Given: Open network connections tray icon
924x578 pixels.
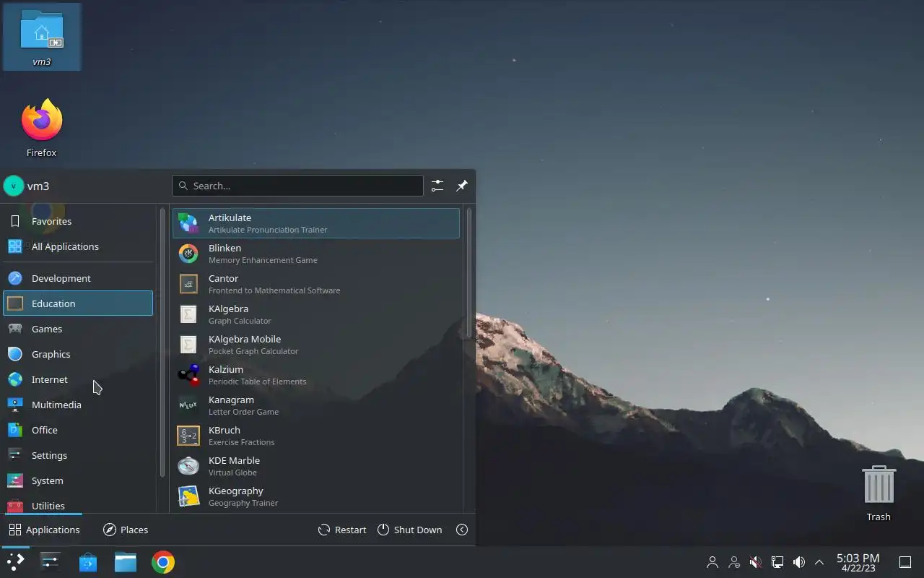Looking at the screenshot, I should pyautogui.click(x=777, y=562).
